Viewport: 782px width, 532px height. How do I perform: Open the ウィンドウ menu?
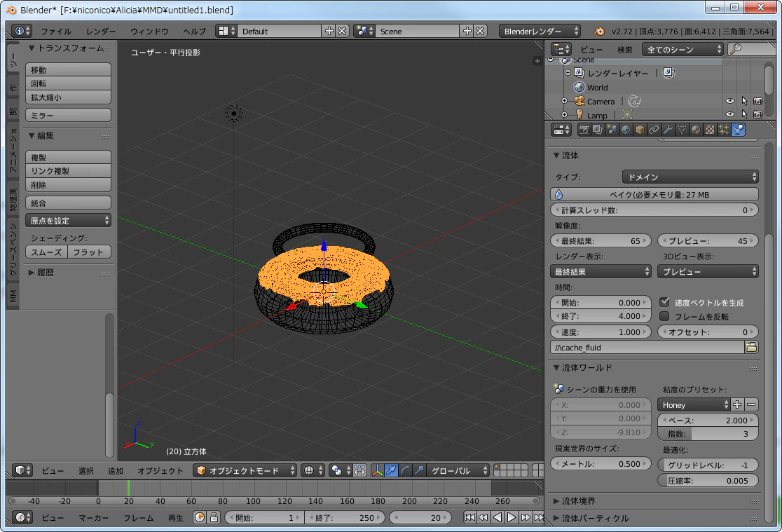pyautogui.click(x=149, y=32)
